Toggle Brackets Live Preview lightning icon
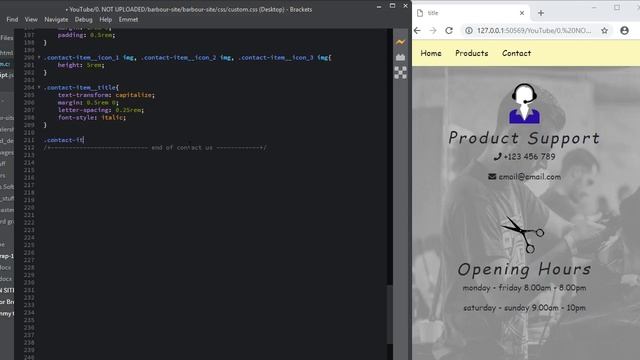Image resolution: width=640 pixels, height=360 pixels. click(400, 42)
